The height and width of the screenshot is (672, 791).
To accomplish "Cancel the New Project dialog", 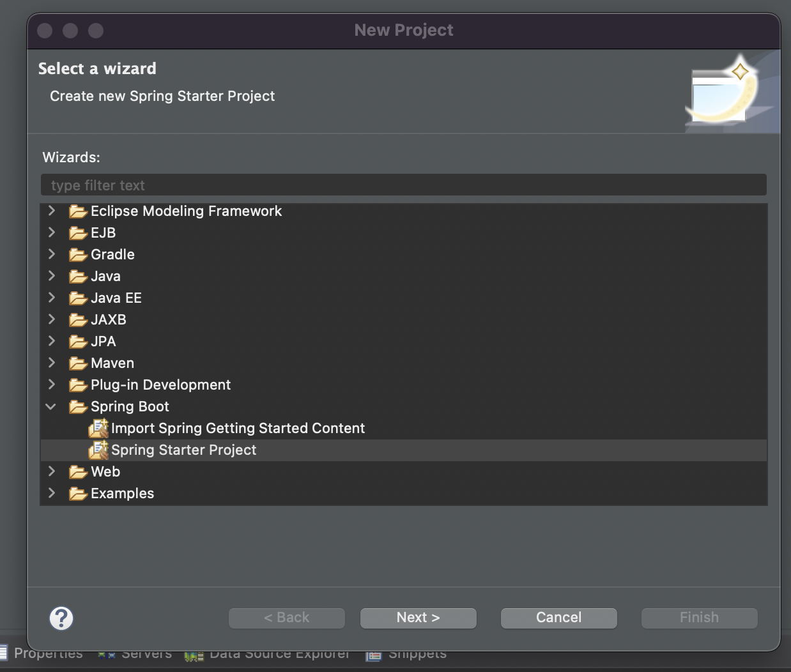I will 558,618.
